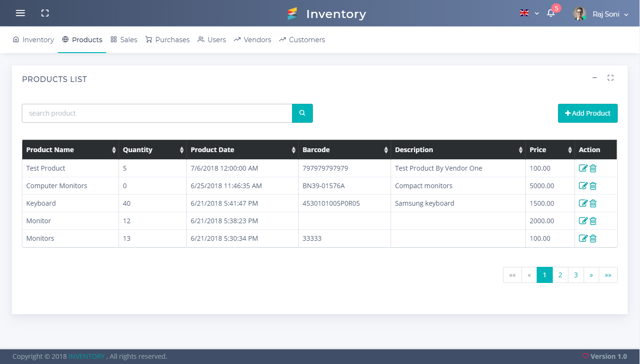This screenshot has height=364, width=640.
Task: Switch to the Sales tab
Action: pos(124,40)
